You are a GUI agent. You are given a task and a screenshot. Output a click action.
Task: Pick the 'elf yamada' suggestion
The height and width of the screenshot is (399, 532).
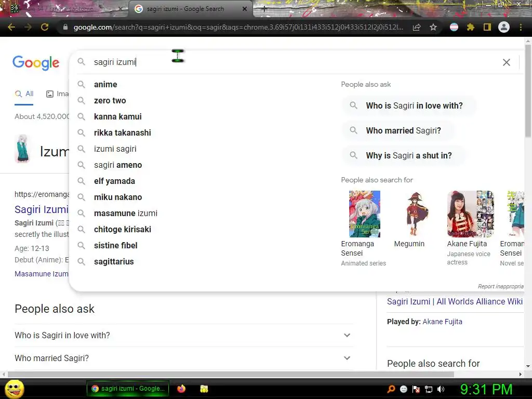click(114, 181)
